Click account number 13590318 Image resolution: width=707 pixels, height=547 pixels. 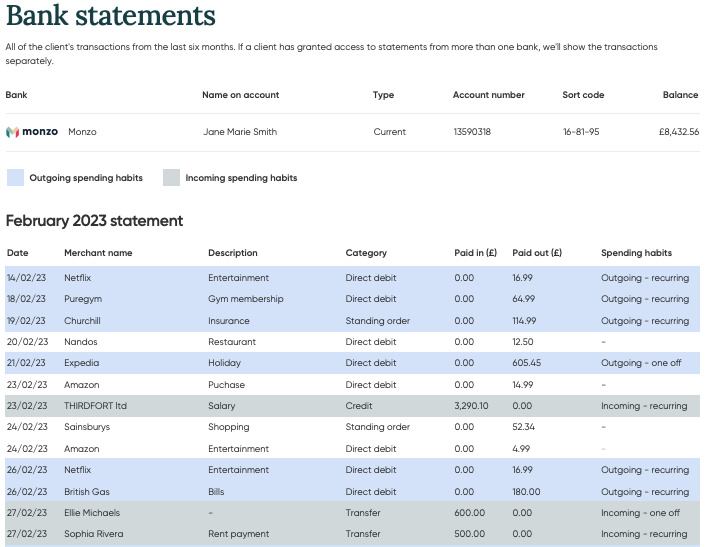[x=472, y=132]
